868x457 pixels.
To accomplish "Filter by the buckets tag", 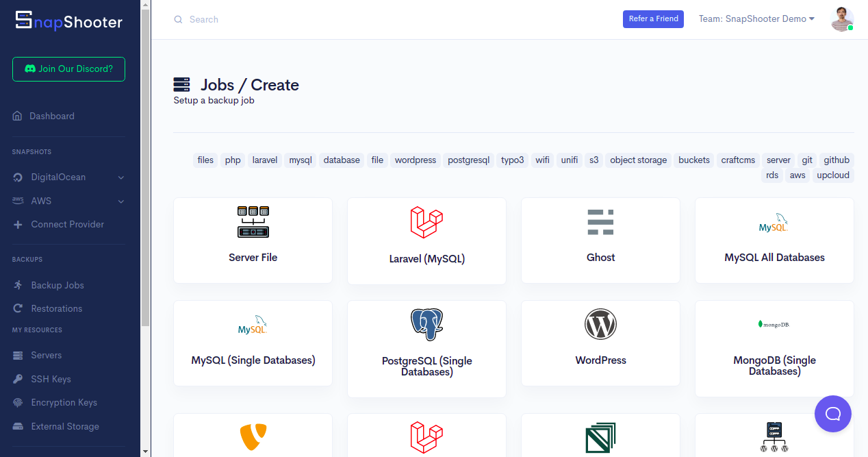I will (x=694, y=160).
